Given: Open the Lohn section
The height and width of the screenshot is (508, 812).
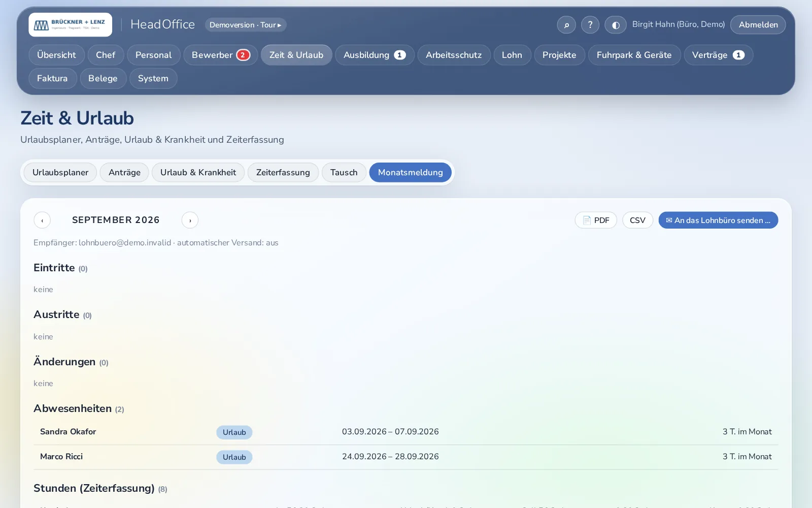Looking at the screenshot, I should [512, 55].
